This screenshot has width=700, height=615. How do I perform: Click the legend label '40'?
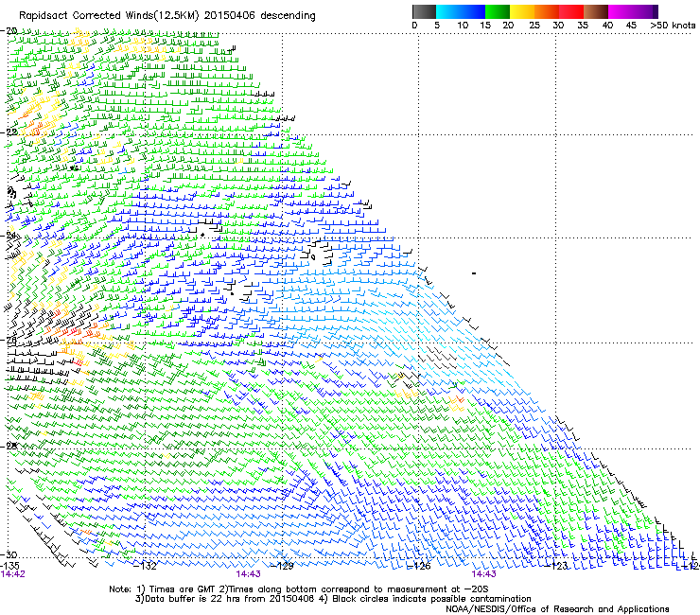[607, 26]
